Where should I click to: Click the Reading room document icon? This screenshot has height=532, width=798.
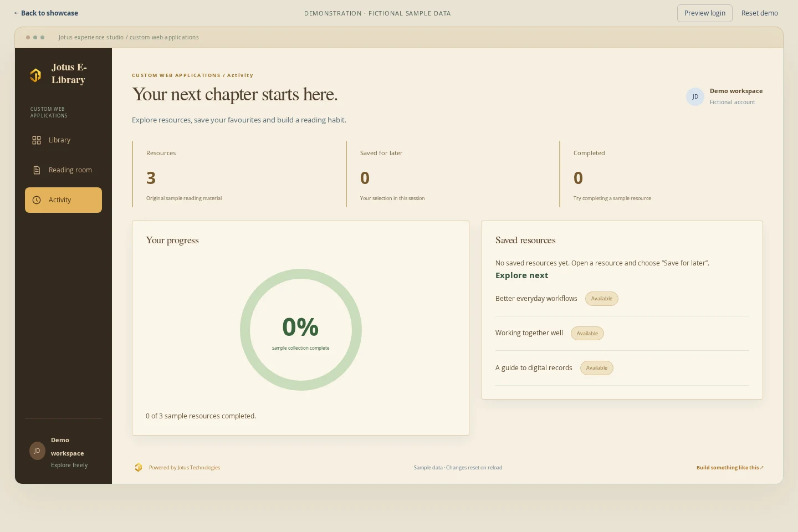(x=37, y=170)
